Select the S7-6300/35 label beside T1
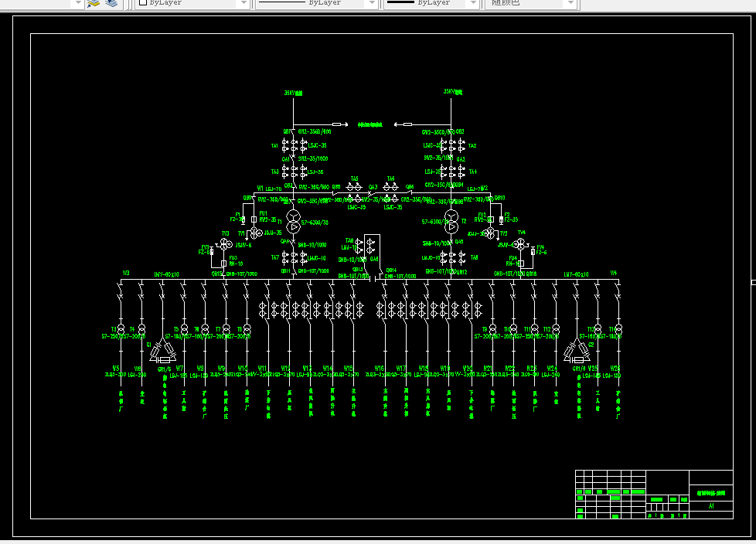756x544 pixels. pyautogui.click(x=315, y=223)
